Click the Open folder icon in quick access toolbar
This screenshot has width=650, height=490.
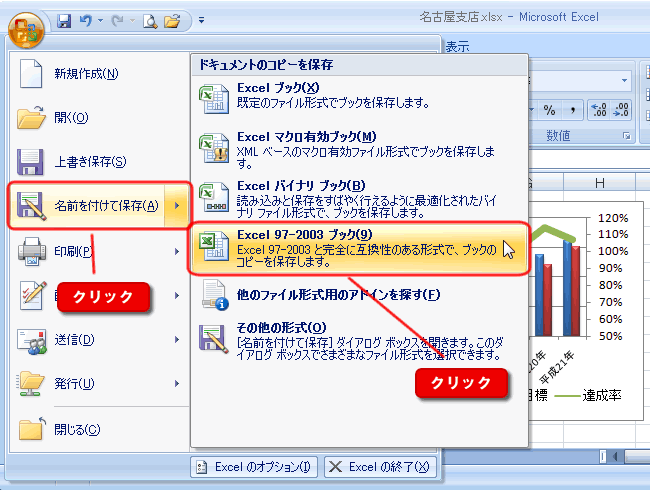point(172,21)
